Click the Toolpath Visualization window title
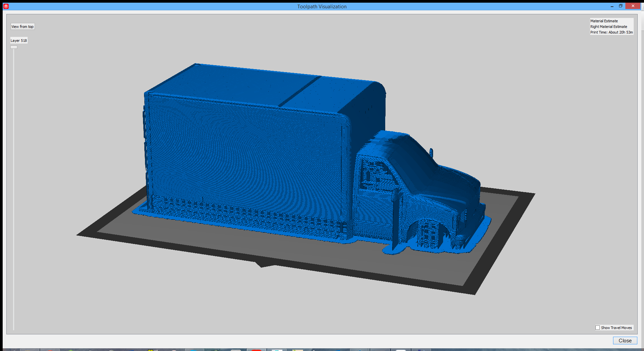 click(x=322, y=7)
